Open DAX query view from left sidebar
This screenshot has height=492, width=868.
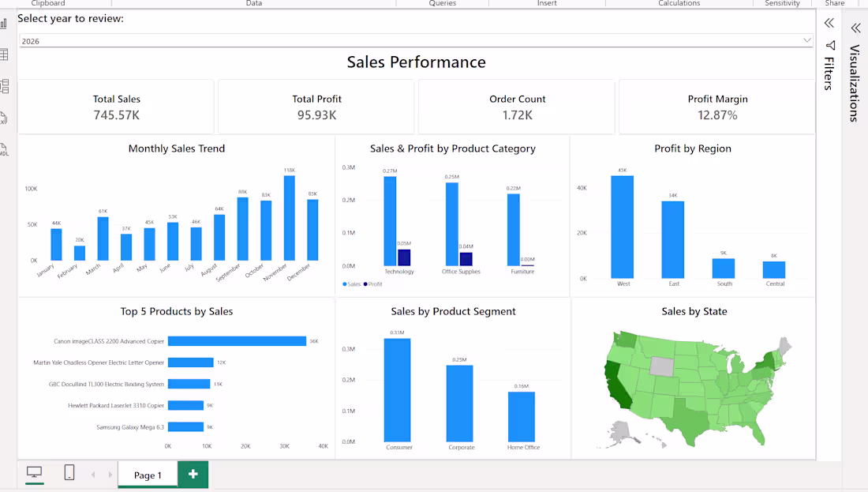pos(3,118)
